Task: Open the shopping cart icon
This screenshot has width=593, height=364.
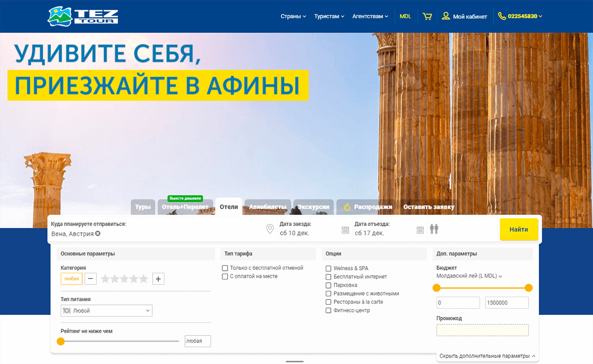Action: [x=427, y=16]
